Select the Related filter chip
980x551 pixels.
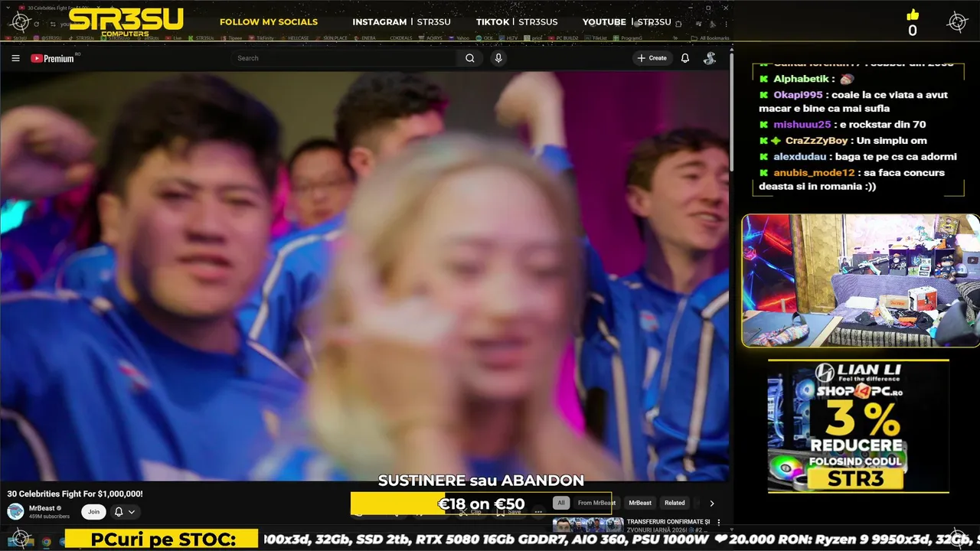675,503
